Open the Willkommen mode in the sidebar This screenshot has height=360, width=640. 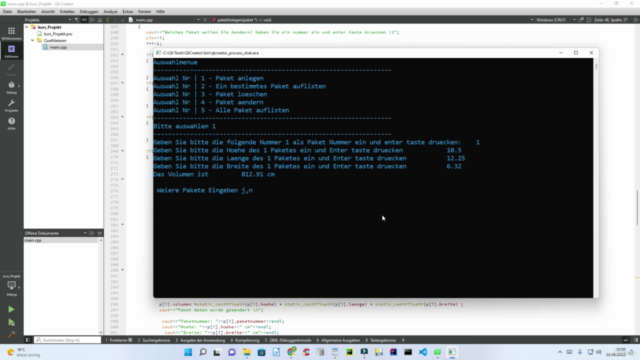11,33
